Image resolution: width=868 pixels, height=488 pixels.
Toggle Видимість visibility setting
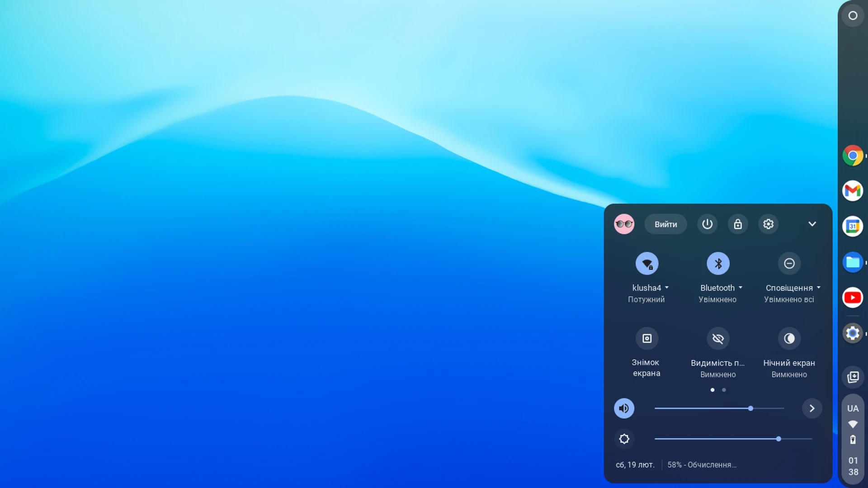[718, 338]
